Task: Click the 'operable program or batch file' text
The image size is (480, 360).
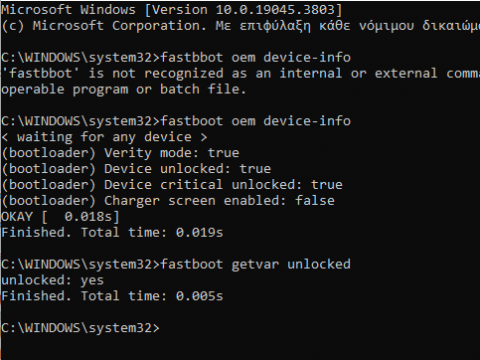Action: (124, 89)
